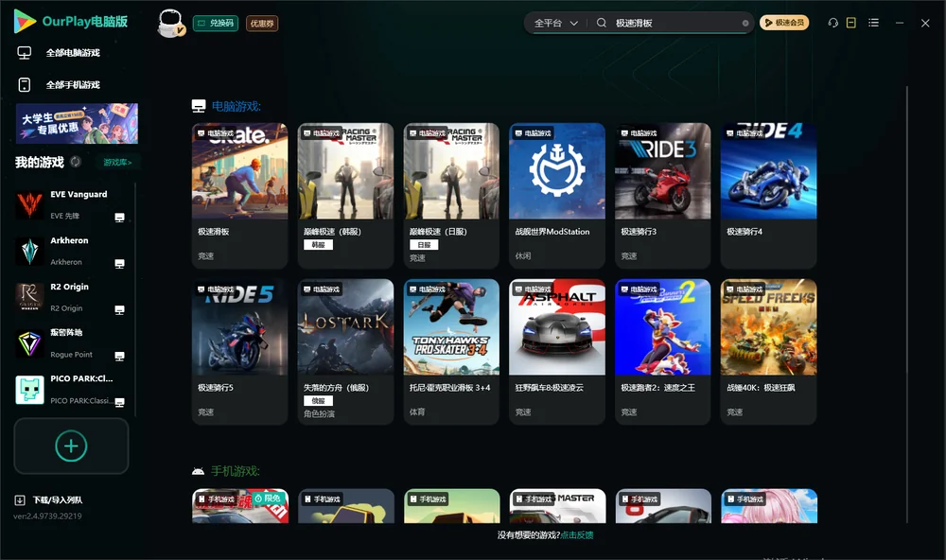Open the first mobile game card with 限免 badge
The height and width of the screenshot is (560, 946).
tap(240, 506)
